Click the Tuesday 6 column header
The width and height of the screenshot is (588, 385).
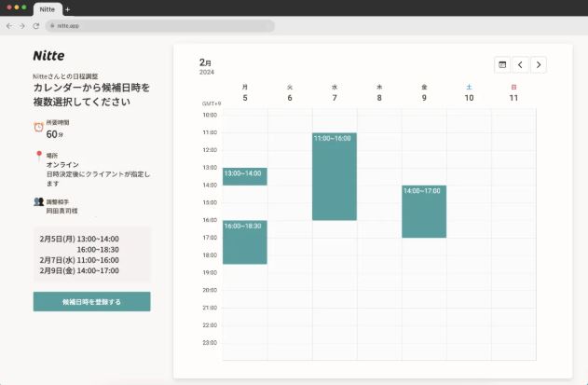(290, 93)
